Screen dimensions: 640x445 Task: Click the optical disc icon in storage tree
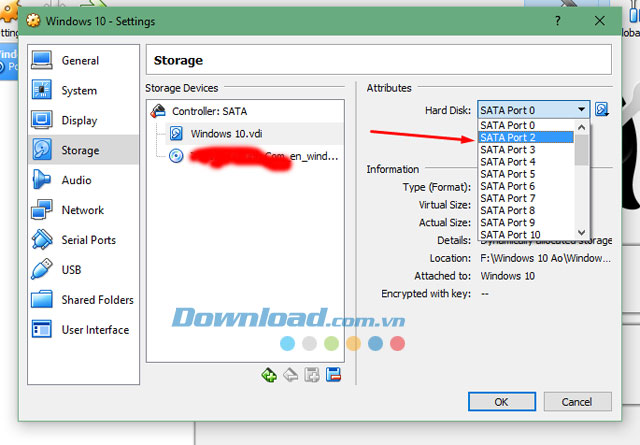[x=176, y=156]
